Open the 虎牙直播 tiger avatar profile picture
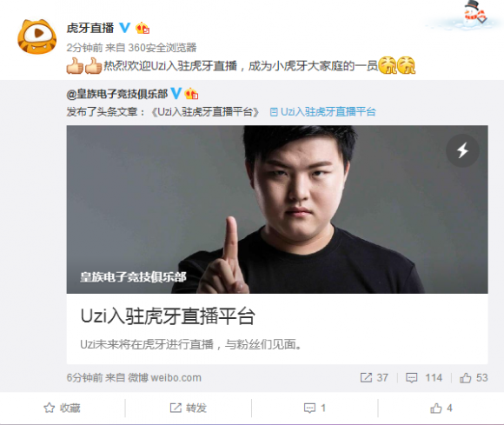This screenshot has height=425, width=504. click(x=37, y=36)
